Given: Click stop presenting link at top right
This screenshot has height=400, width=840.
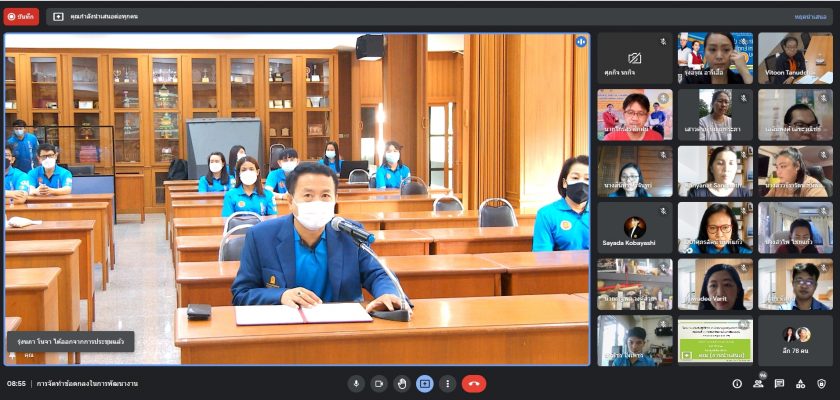Looking at the screenshot, I should pyautogui.click(x=810, y=17).
